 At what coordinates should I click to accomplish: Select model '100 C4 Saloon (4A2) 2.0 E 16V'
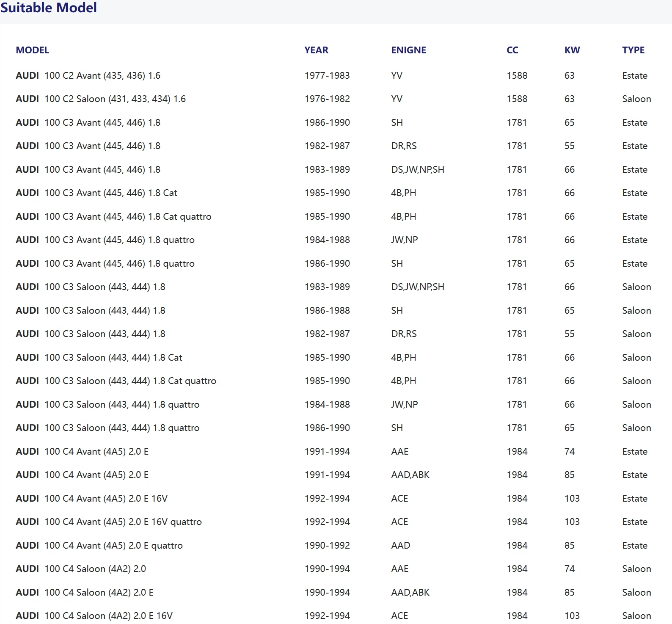(x=109, y=616)
